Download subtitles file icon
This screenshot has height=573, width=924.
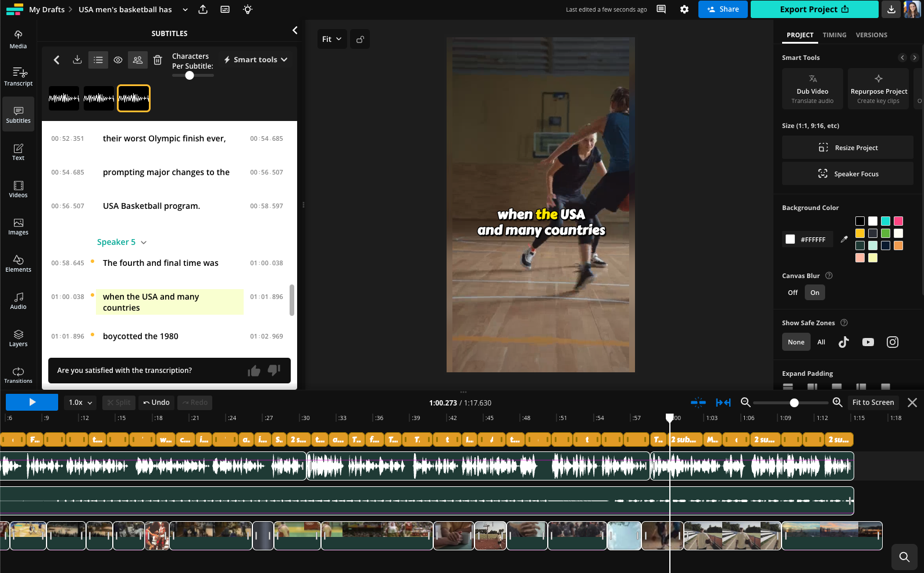coord(77,60)
